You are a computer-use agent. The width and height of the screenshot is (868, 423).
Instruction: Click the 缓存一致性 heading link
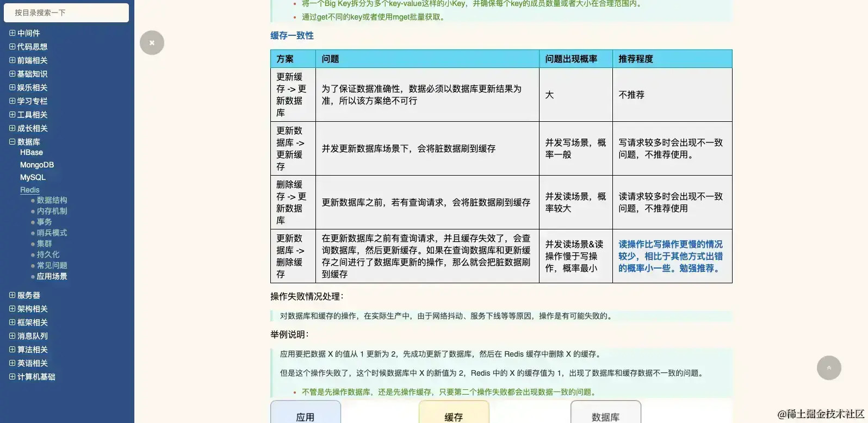pyautogui.click(x=292, y=35)
